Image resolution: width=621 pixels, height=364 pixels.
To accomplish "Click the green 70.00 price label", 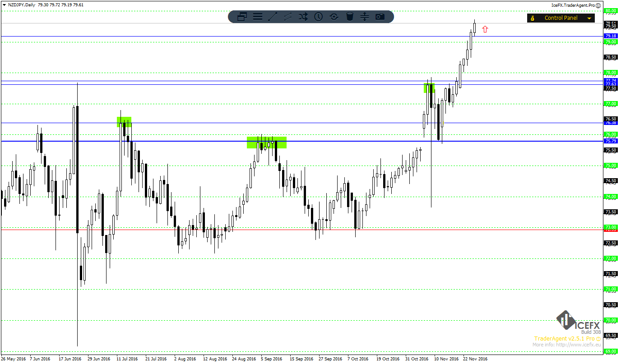I will [611, 320].
